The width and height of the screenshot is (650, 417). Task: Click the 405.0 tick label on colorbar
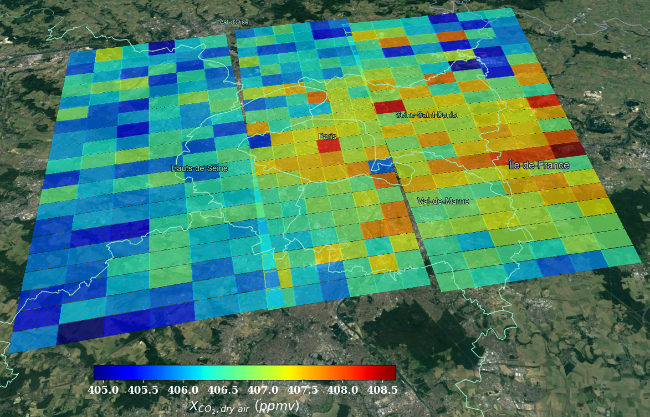(106, 389)
